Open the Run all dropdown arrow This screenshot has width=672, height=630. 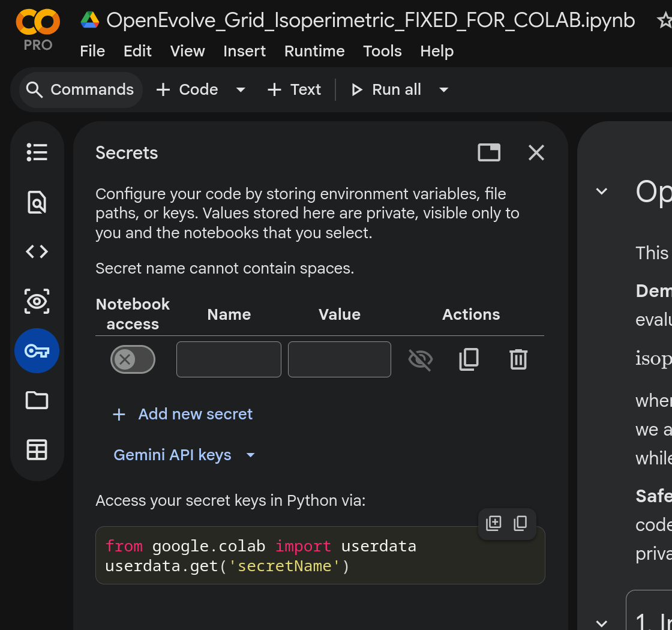coord(443,89)
